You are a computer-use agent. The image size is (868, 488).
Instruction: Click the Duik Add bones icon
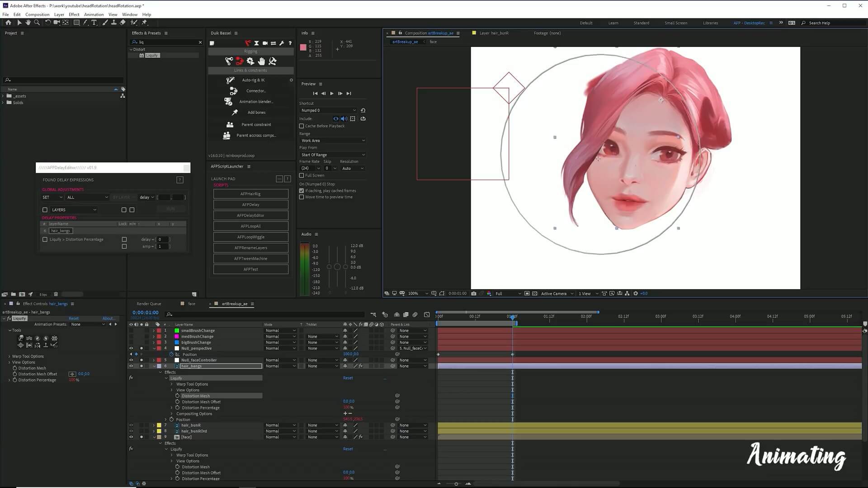tap(234, 113)
